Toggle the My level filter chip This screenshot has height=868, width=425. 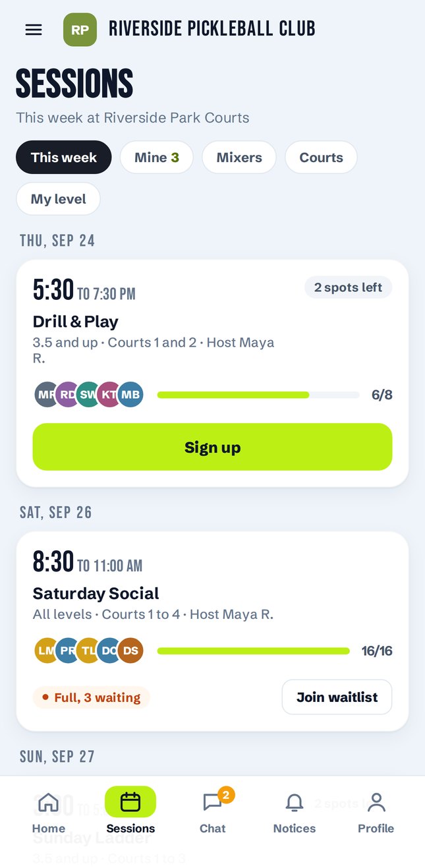coord(58,199)
